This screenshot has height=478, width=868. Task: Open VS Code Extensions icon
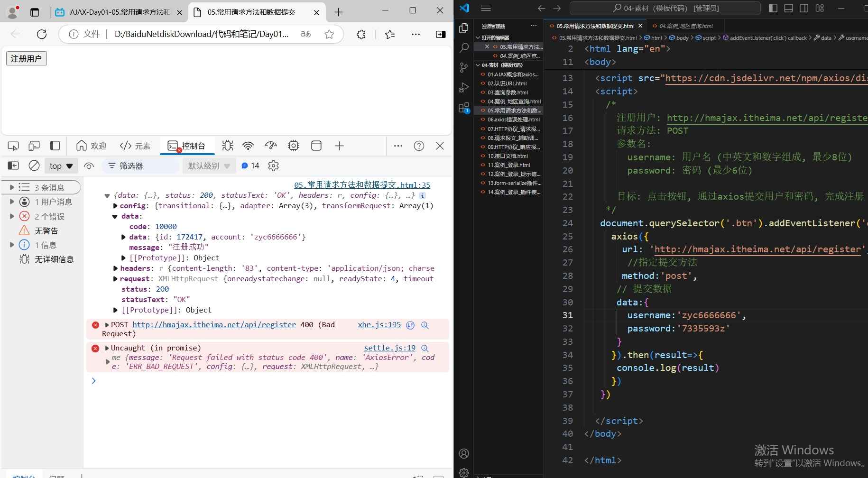[464, 108]
